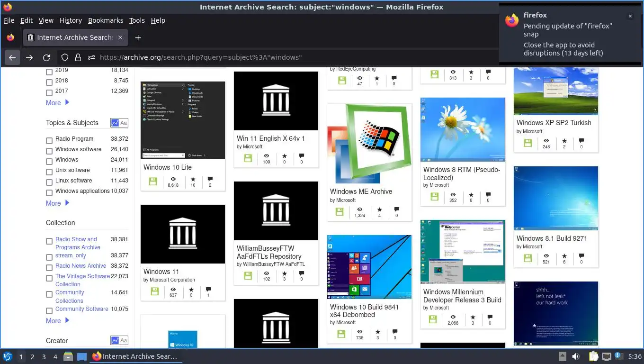
Task: Open Windows 8.1 Build 9271 title link
Action: click(x=552, y=238)
